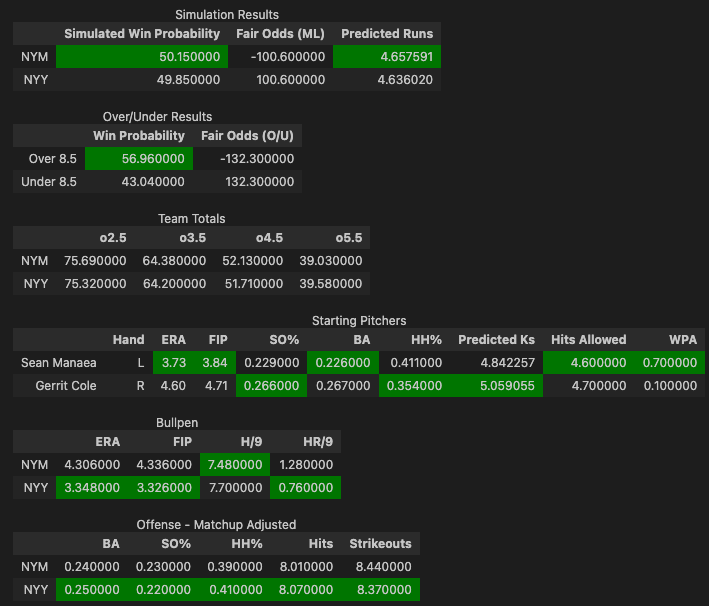Select the Team Totals table title
709x606 pixels.
pos(192,219)
